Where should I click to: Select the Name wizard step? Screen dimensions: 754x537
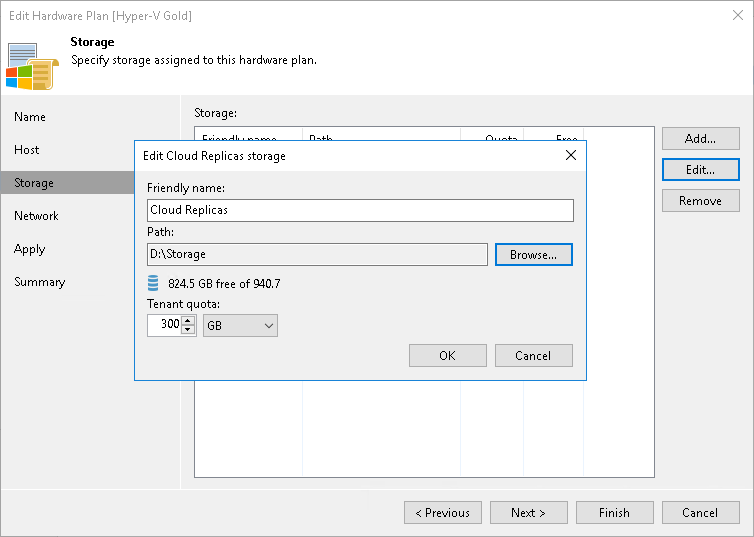click(30, 117)
